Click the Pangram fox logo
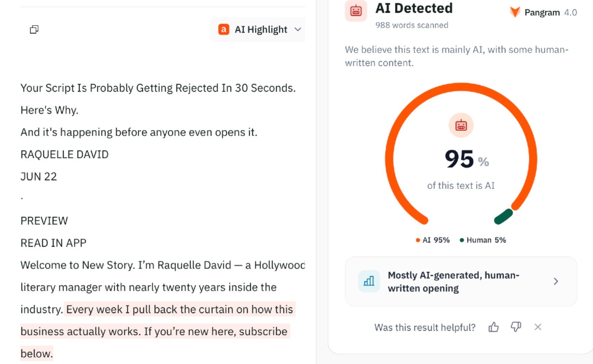This screenshot has width=593, height=364. [515, 12]
